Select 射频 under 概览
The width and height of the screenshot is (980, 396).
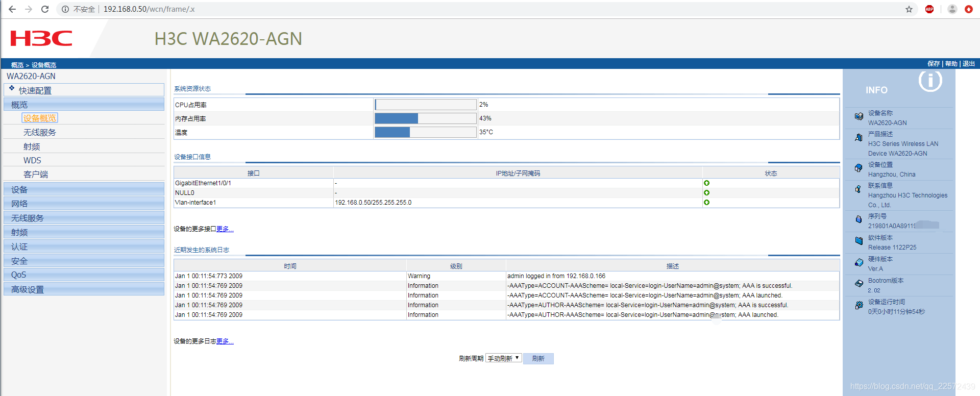click(x=32, y=146)
